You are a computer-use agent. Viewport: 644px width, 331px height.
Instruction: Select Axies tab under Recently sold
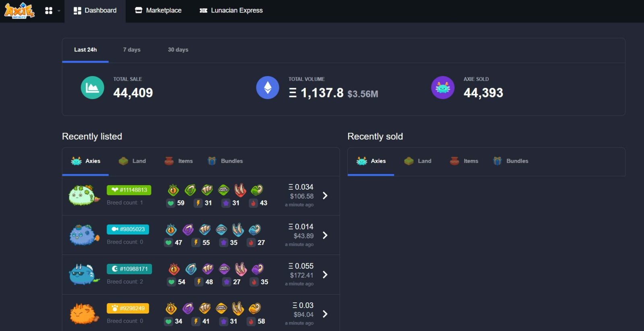pyautogui.click(x=371, y=161)
